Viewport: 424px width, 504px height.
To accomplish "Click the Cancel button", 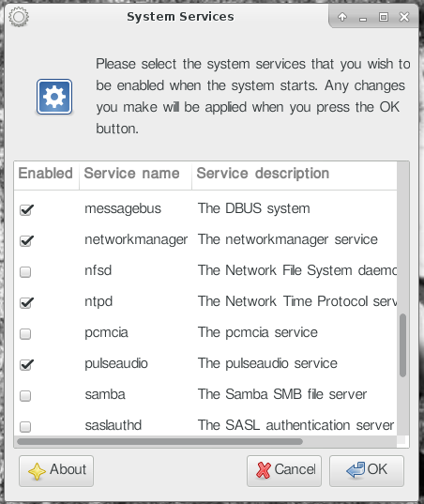I will click(x=284, y=470).
